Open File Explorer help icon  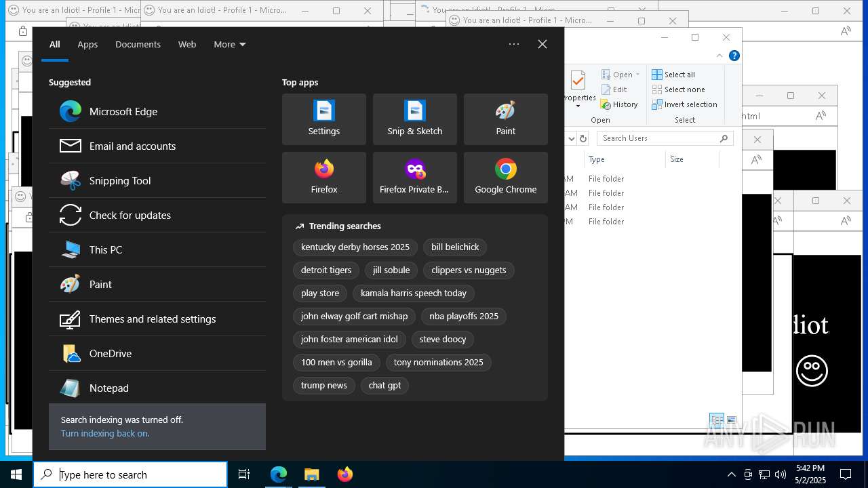point(734,56)
